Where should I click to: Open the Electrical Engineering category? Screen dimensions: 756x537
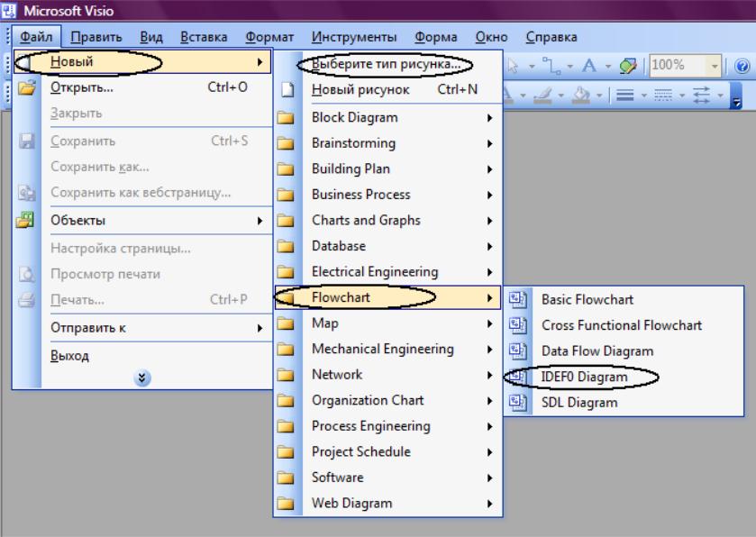pos(388,271)
